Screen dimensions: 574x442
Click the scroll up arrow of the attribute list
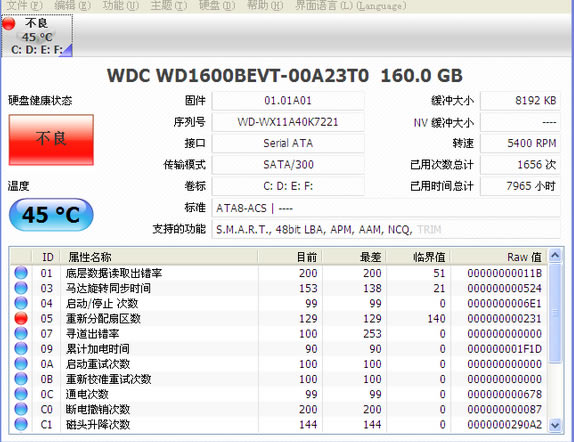tap(555, 255)
